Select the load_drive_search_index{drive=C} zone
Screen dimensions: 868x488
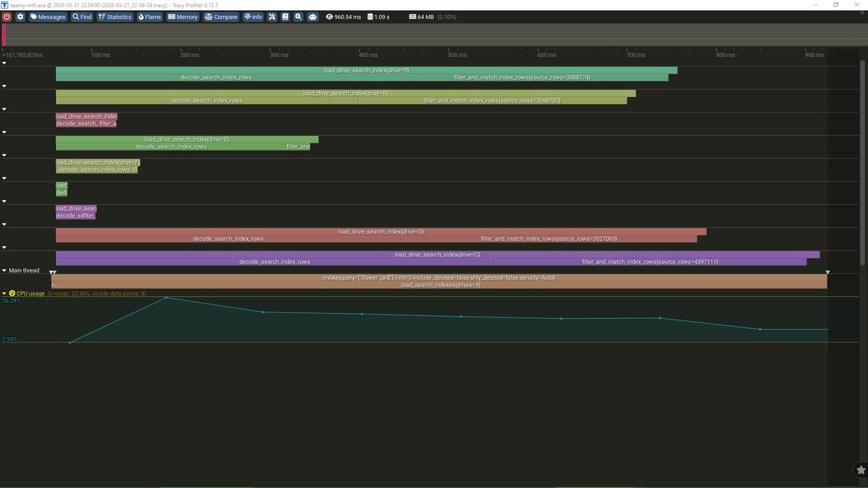[x=438, y=254]
